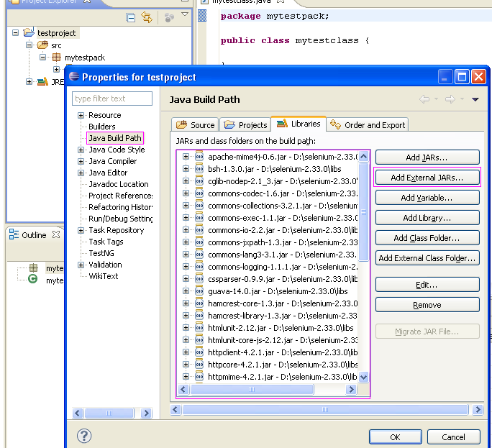Select src source folder icon
The image size is (492, 448).
42,45
